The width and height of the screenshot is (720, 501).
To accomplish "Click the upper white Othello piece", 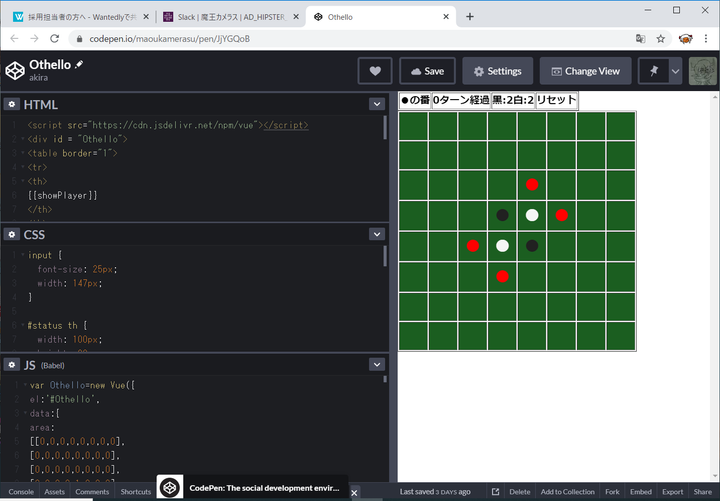I will tap(532, 215).
